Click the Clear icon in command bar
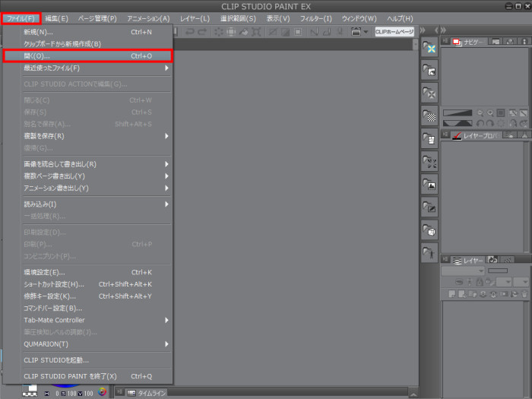 point(219,32)
